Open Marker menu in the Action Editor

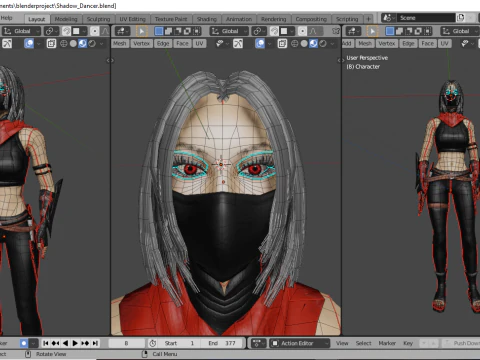387,343
